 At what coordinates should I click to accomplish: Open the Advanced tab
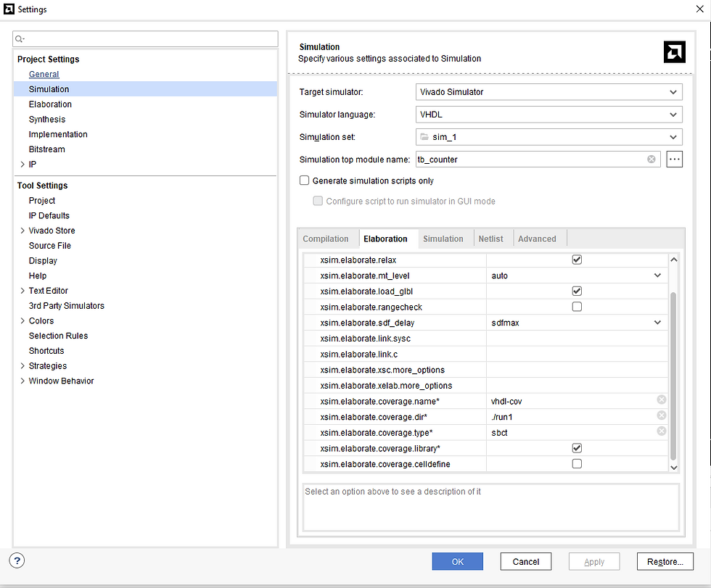[537, 239]
